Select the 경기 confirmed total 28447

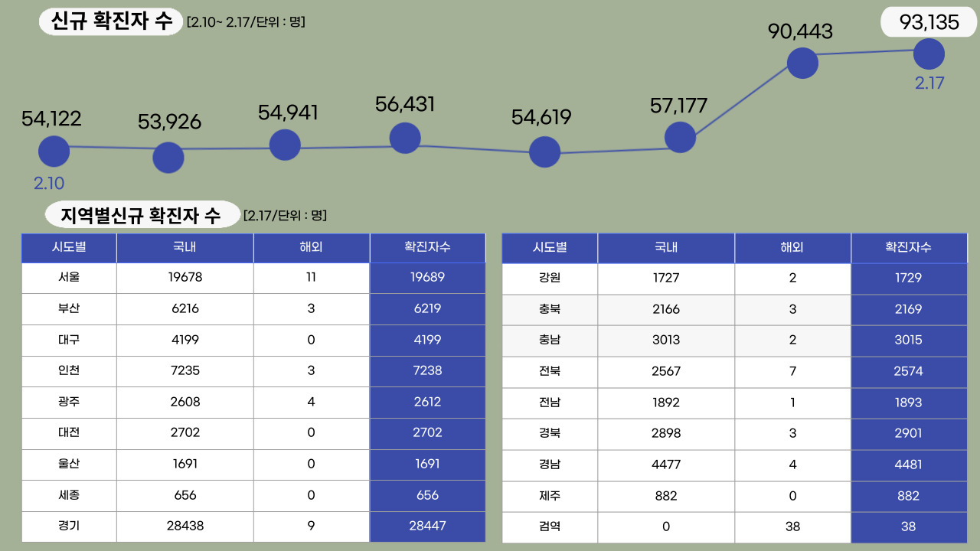[x=427, y=527]
